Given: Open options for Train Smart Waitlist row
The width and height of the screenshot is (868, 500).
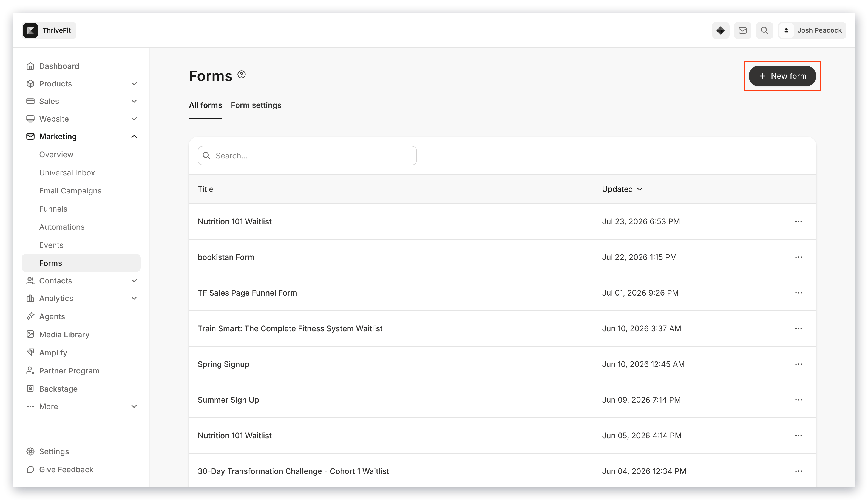Looking at the screenshot, I should (x=798, y=329).
